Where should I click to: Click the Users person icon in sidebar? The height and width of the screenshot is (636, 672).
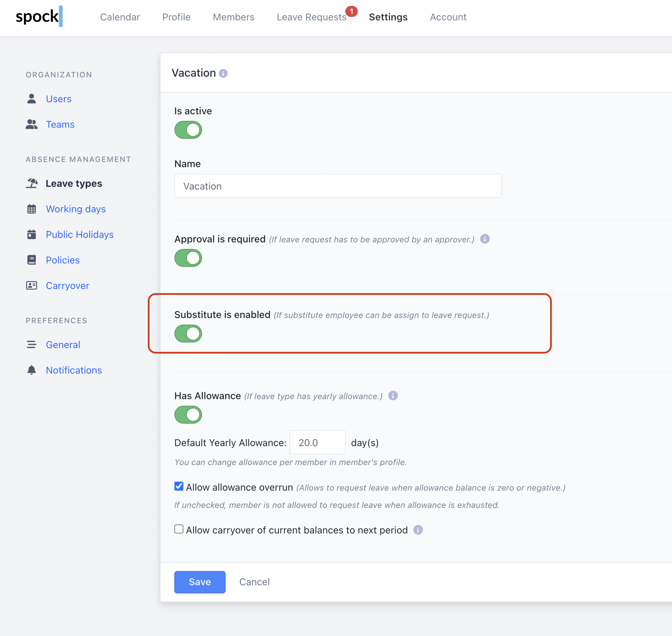(31, 99)
